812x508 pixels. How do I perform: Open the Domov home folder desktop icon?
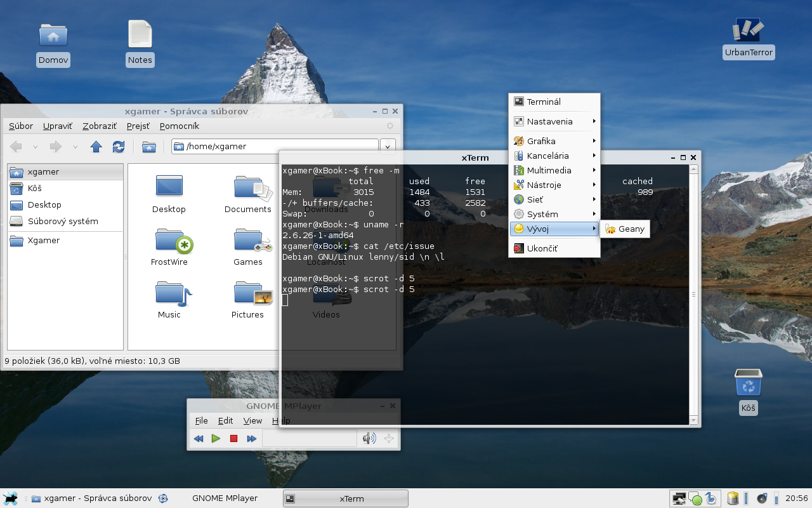pyautogui.click(x=53, y=44)
